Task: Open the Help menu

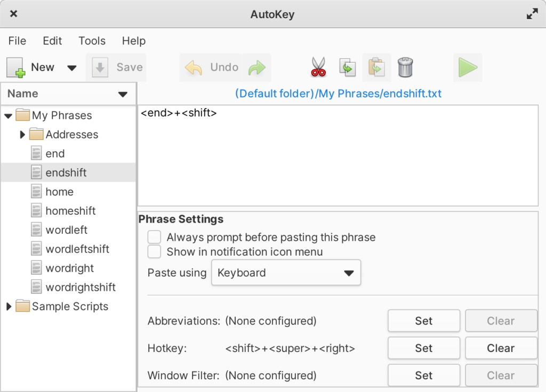Action: coord(134,41)
